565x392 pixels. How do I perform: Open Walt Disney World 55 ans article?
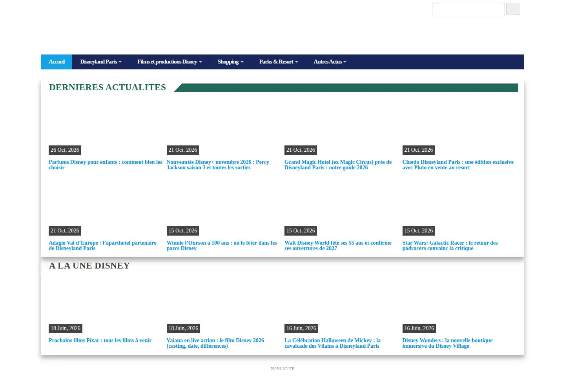point(338,245)
